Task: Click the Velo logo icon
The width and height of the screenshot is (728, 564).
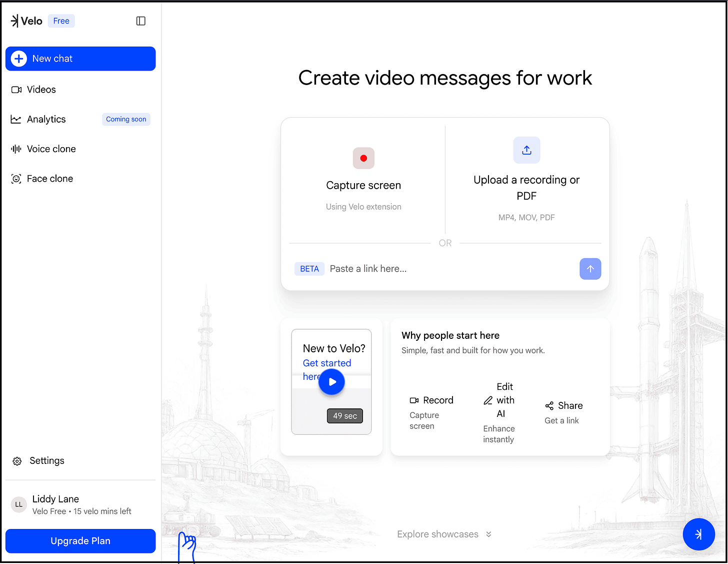Action: coord(14,21)
